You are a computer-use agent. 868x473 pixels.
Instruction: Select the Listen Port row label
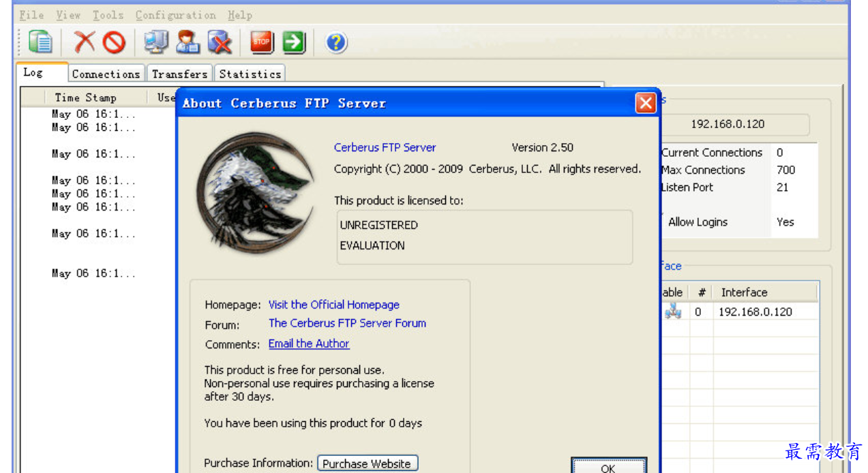(687, 187)
